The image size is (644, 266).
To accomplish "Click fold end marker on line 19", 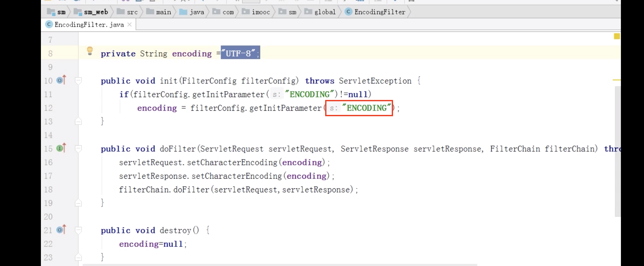I will tap(78, 203).
